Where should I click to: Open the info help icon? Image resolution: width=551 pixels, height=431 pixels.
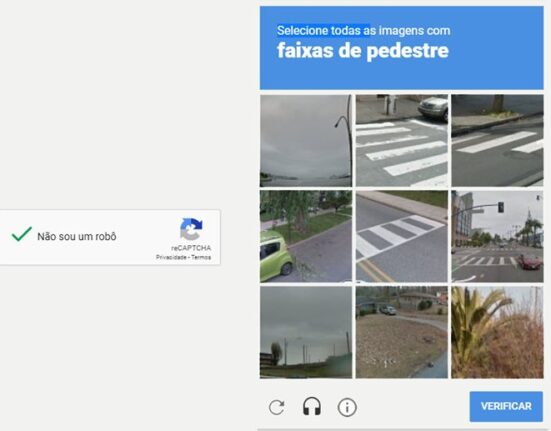[x=347, y=407]
